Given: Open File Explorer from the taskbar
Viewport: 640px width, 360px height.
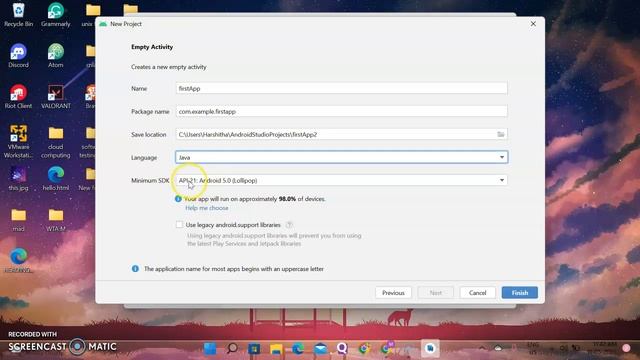Looking at the screenshot, I should (276, 348).
